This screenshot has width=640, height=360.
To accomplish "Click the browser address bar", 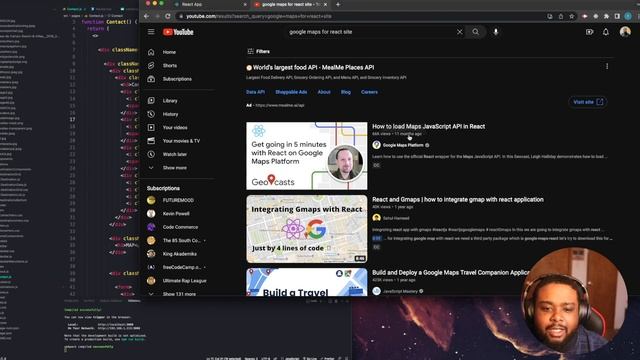I will (x=359, y=16).
